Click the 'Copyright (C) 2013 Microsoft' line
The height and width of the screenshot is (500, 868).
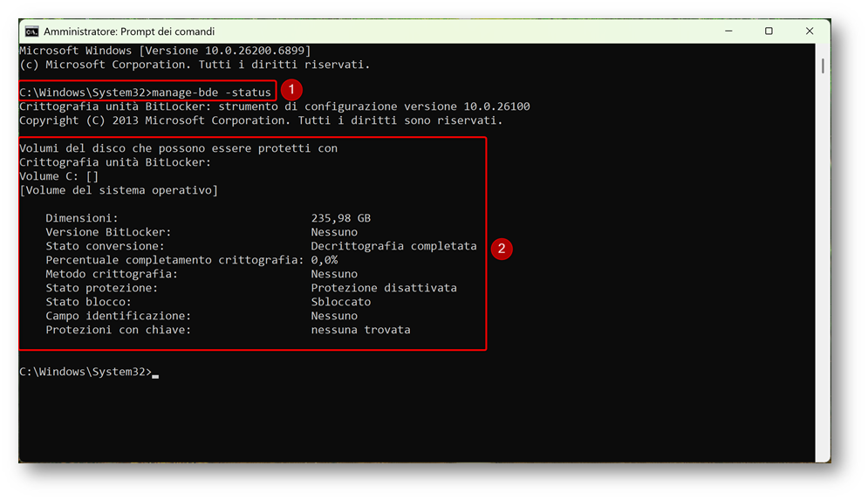coord(261,120)
